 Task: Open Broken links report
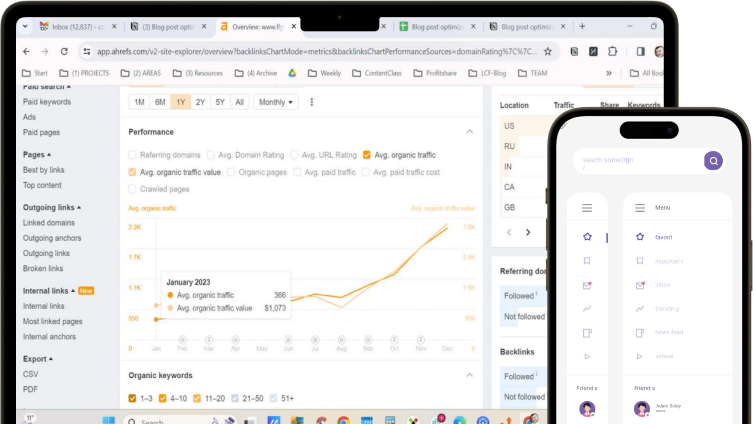[43, 269]
